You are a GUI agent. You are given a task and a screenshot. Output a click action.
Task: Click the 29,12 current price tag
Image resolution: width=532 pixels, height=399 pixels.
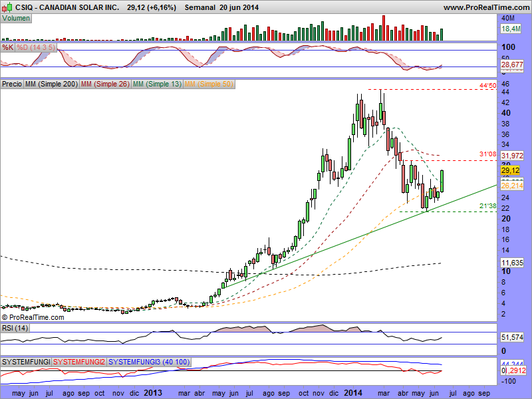(510, 170)
